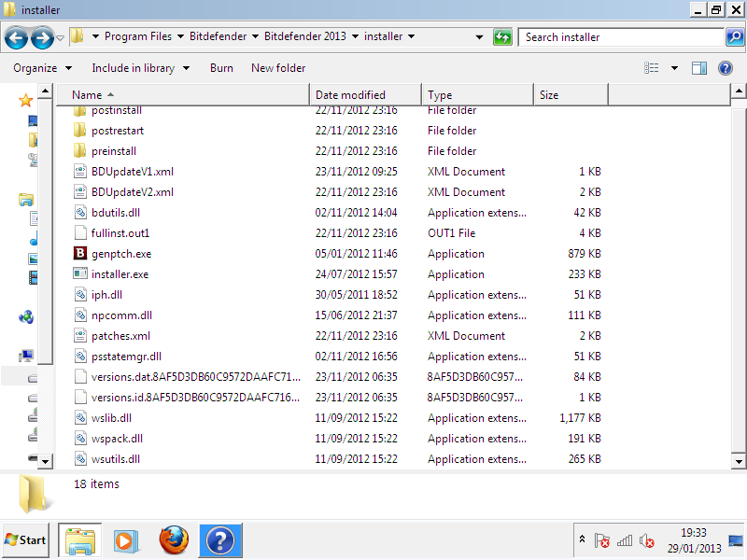
Task: Select the file wspack.dll
Action: click(x=117, y=438)
